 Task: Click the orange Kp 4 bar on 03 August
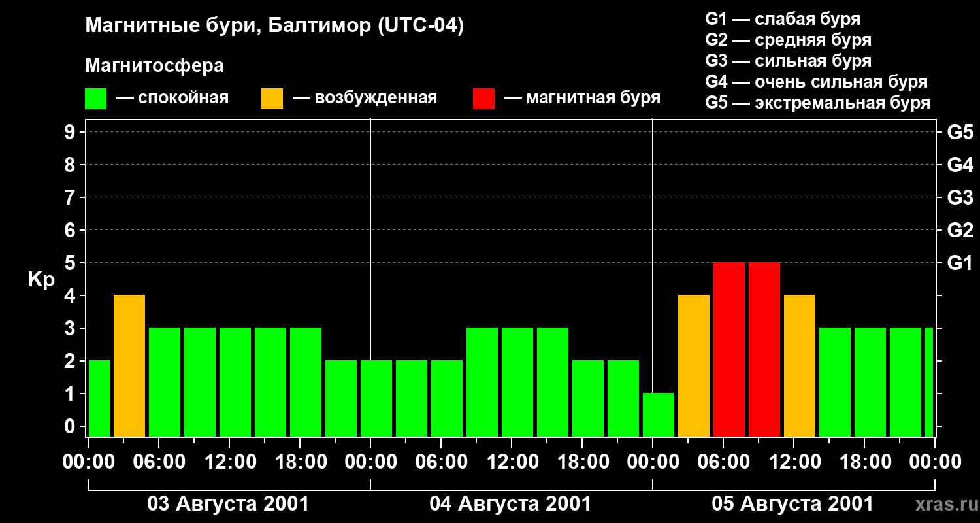(x=129, y=366)
